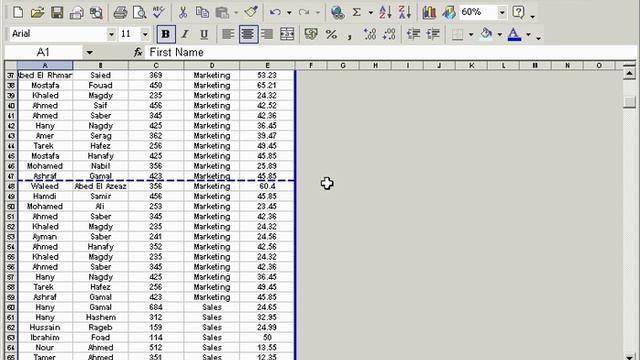Increase the cell indent
640x360 pixels.
[x=433, y=34]
